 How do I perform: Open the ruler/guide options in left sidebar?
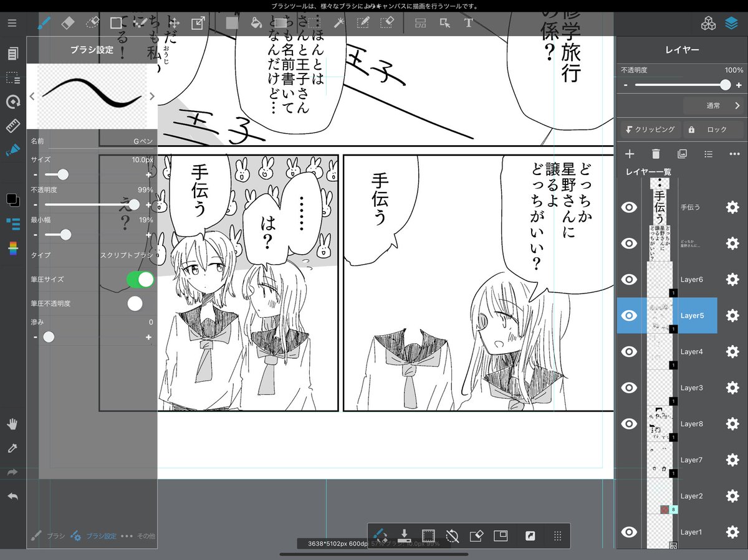[x=12, y=126]
